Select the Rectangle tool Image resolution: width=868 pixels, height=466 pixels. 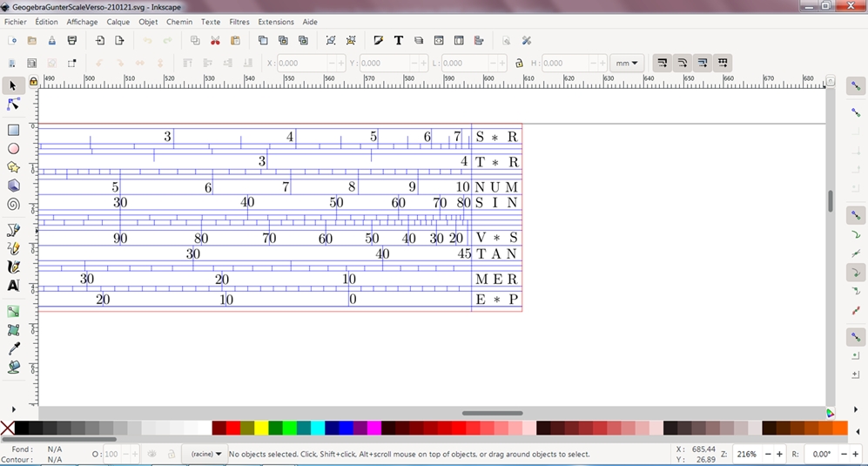[x=13, y=130]
